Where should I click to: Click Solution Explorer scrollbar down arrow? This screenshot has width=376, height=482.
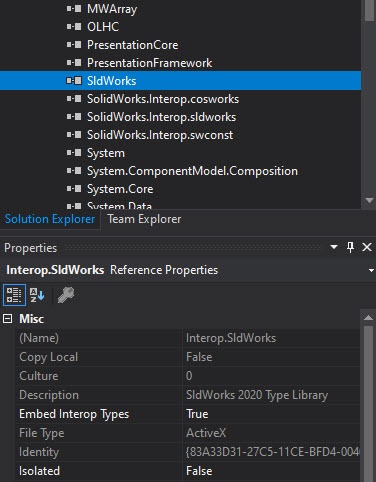point(369,200)
